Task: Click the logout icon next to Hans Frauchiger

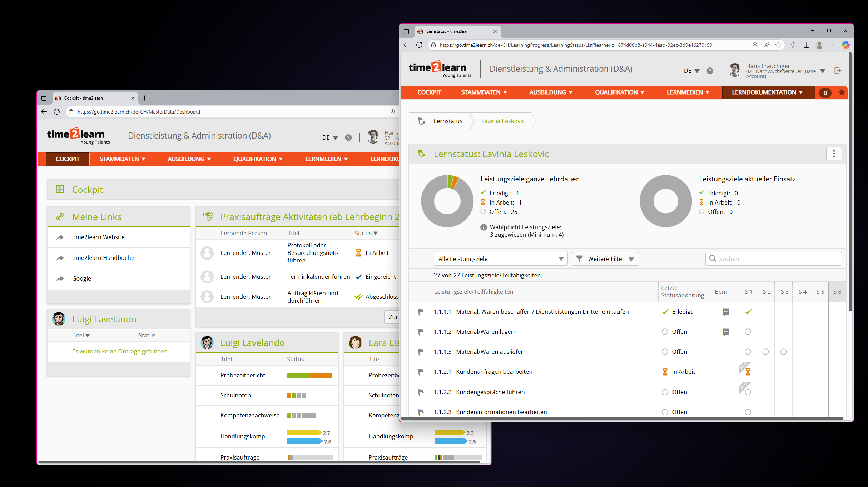Action: point(838,71)
